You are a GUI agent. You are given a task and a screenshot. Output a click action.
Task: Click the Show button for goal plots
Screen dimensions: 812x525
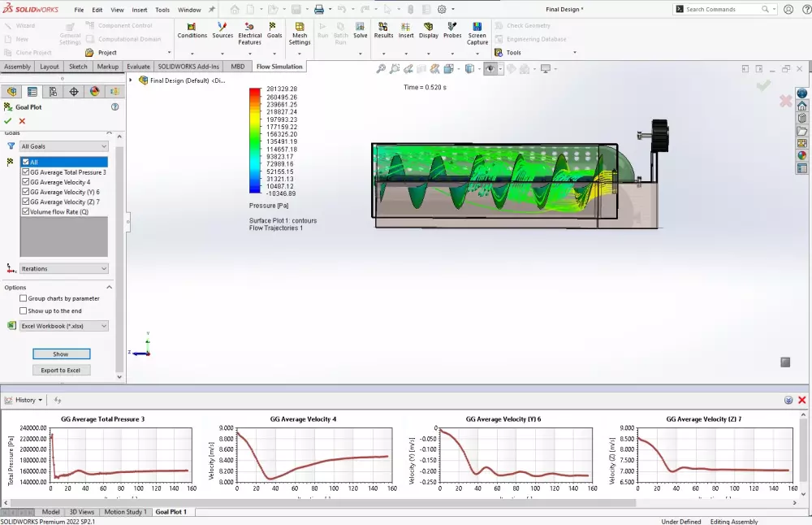63,354
